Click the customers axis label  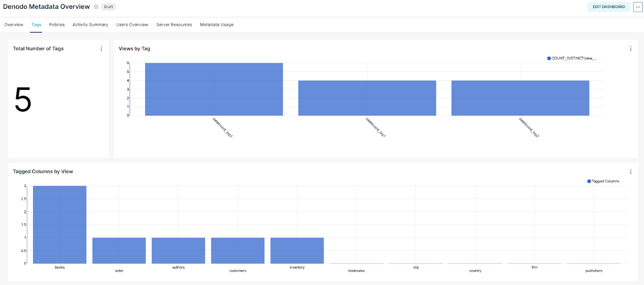[238, 271]
